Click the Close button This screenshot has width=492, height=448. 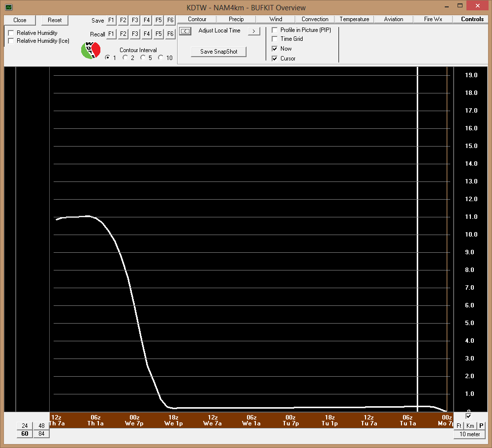(20, 20)
